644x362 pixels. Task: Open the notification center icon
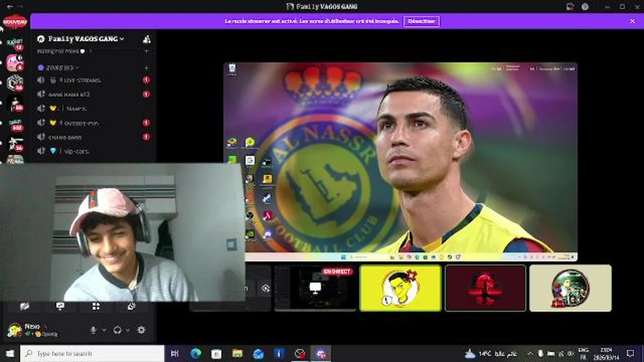pyautogui.click(x=631, y=353)
